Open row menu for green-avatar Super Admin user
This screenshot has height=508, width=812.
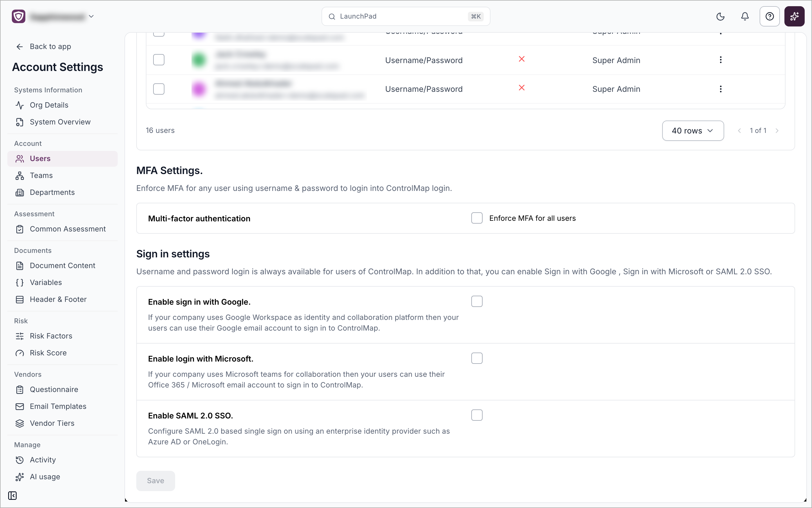tap(720, 60)
